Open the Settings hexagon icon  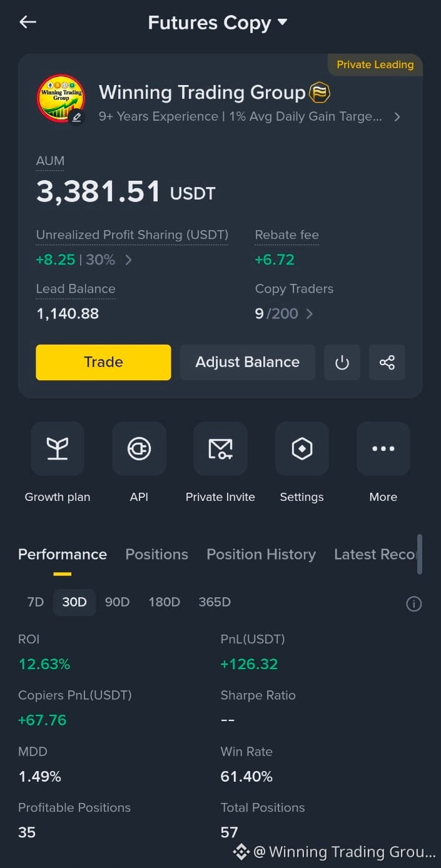click(x=302, y=448)
